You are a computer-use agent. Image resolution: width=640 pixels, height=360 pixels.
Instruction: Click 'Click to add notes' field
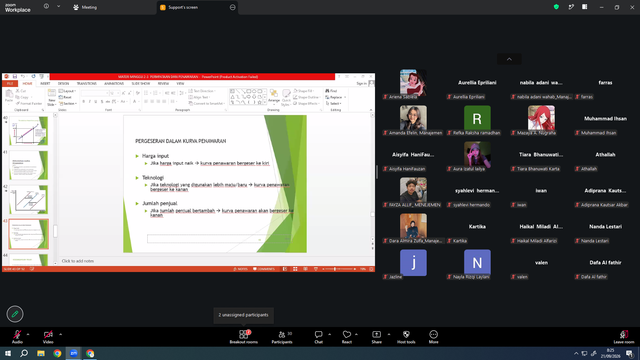[78, 261]
